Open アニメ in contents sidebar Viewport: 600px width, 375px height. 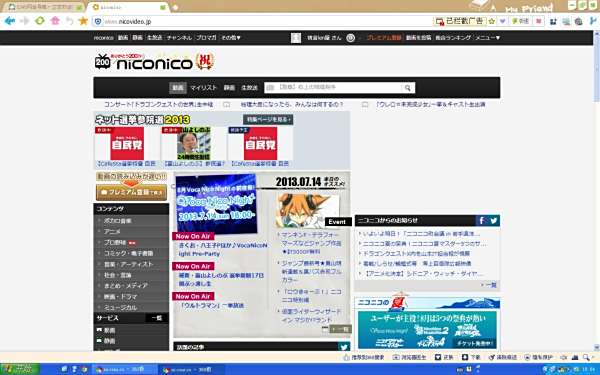coord(112,232)
